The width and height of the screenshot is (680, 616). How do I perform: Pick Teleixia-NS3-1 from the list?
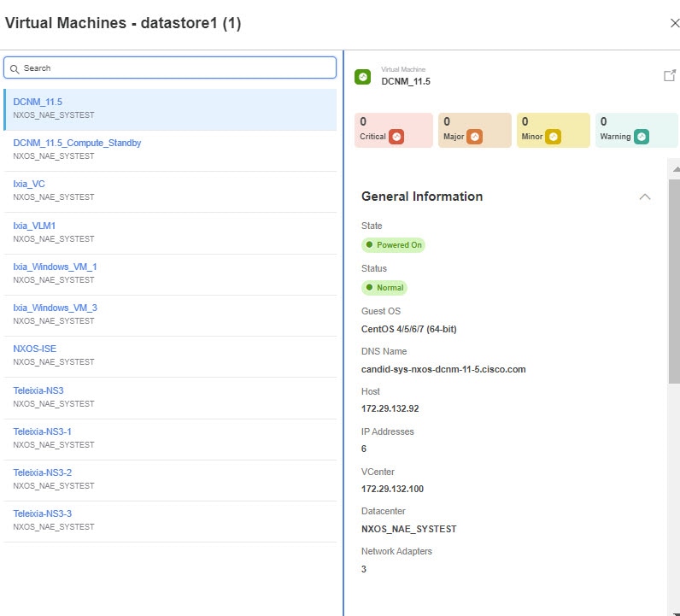click(170, 439)
